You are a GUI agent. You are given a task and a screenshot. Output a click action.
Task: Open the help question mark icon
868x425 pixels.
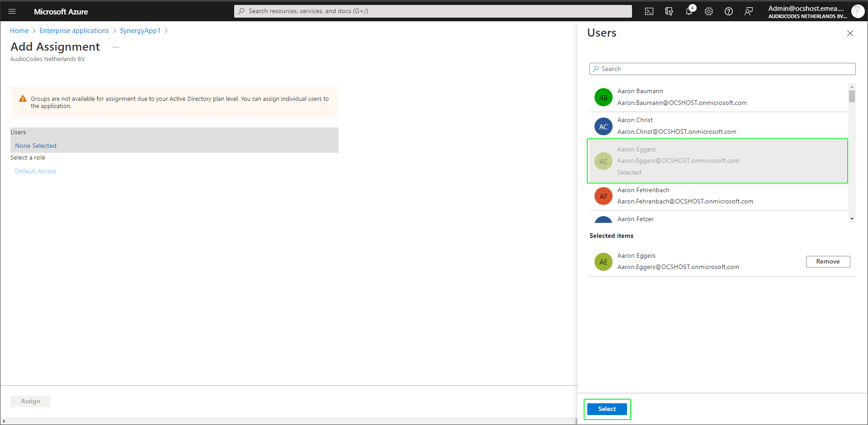click(x=729, y=11)
